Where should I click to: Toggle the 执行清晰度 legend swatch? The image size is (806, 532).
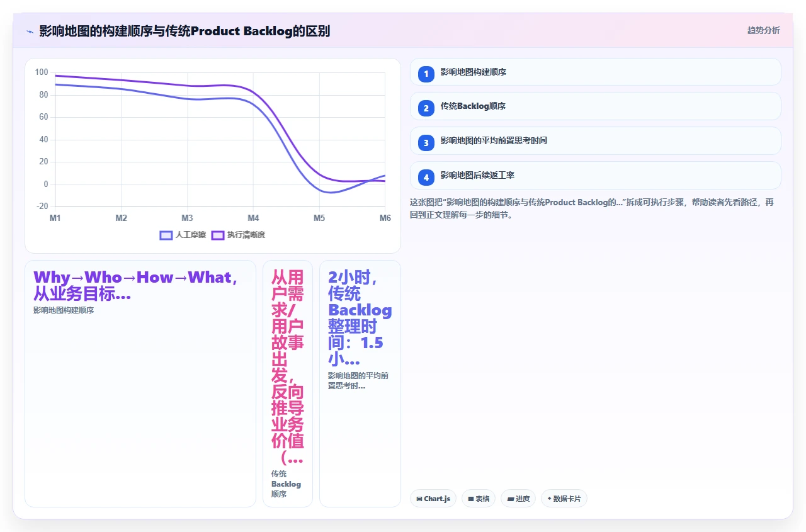pyautogui.click(x=218, y=235)
